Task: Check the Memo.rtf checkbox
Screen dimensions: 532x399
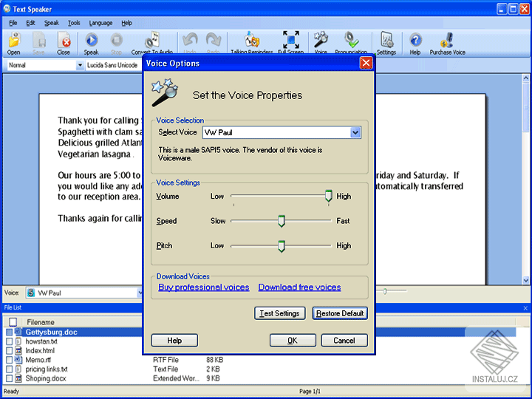Action: click(x=9, y=360)
